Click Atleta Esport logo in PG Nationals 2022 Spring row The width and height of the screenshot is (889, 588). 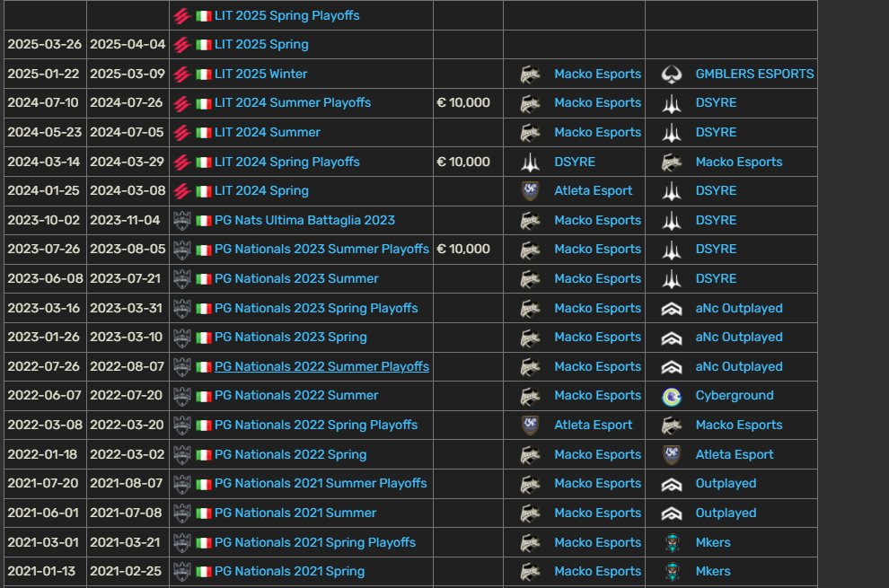coord(672,454)
